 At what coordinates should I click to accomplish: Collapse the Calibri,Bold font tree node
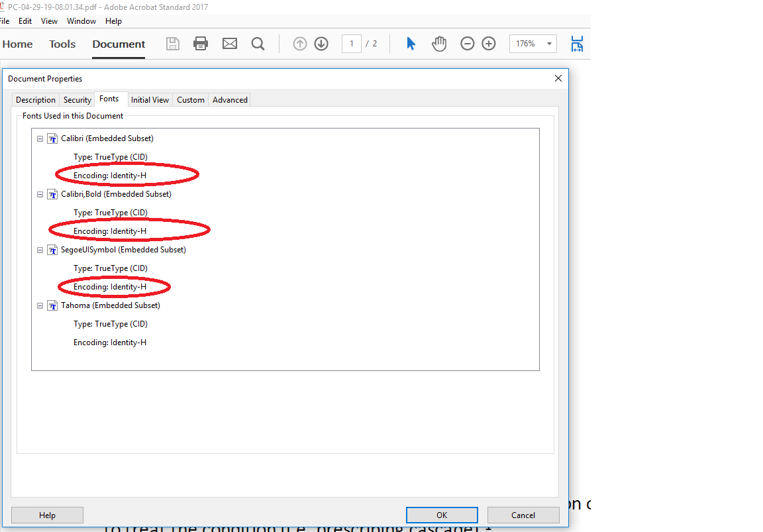[x=40, y=195]
